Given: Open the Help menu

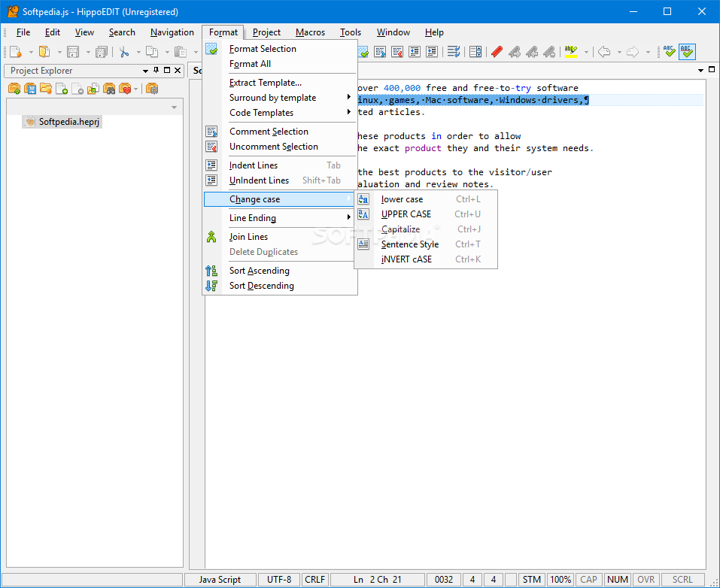Looking at the screenshot, I should click(434, 32).
